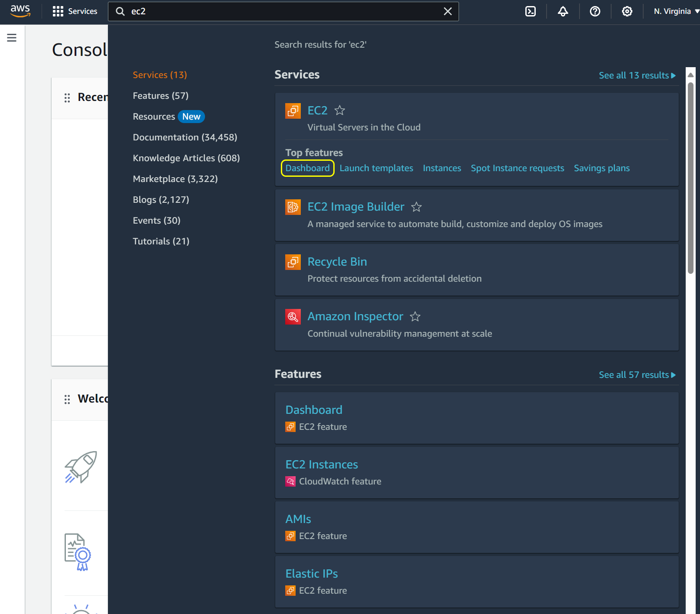Click the certification document icon
Image resolution: width=700 pixels, height=614 pixels.
pyautogui.click(x=78, y=552)
